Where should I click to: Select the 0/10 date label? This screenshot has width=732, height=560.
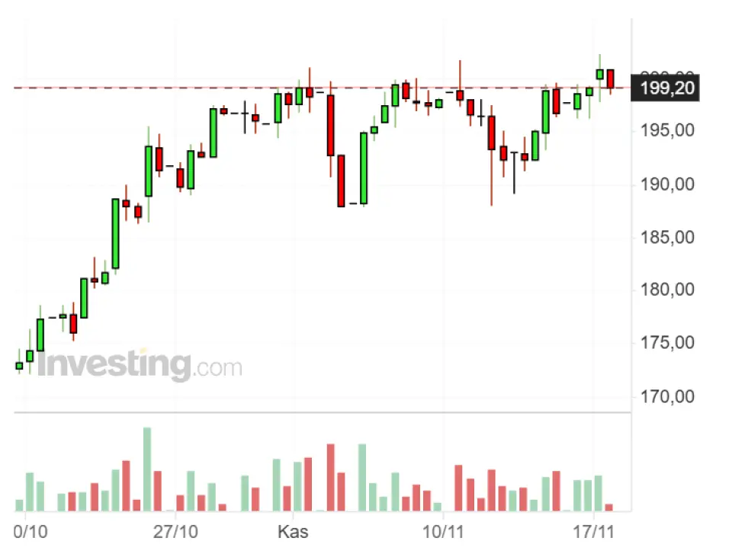click(30, 531)
